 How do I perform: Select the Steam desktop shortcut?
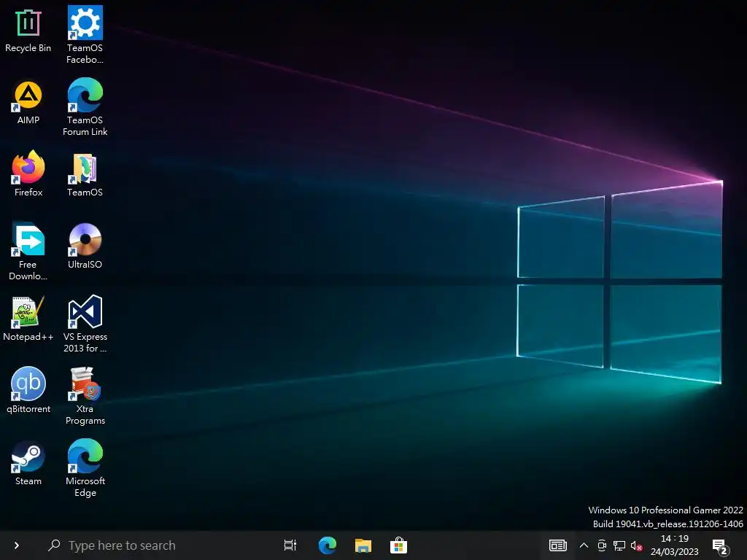click(x=28, y=456)
